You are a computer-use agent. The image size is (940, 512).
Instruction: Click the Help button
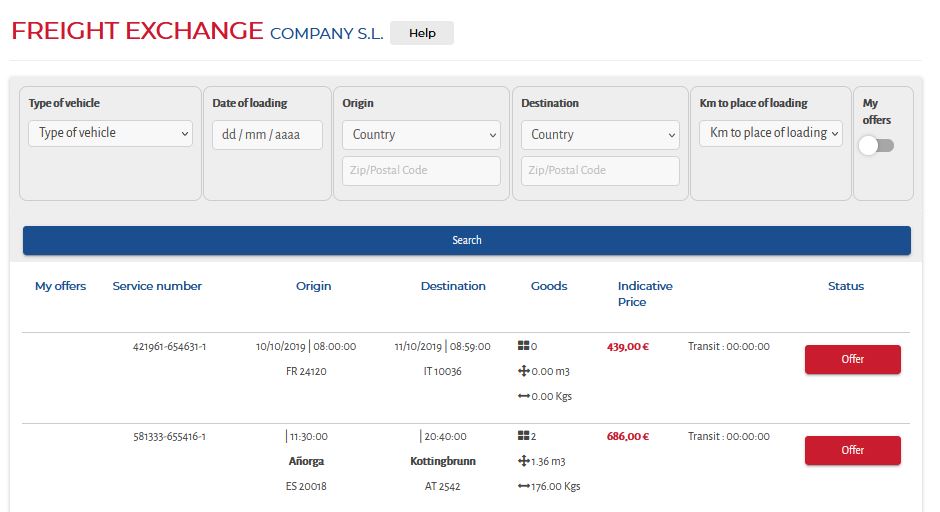(422, 33)
